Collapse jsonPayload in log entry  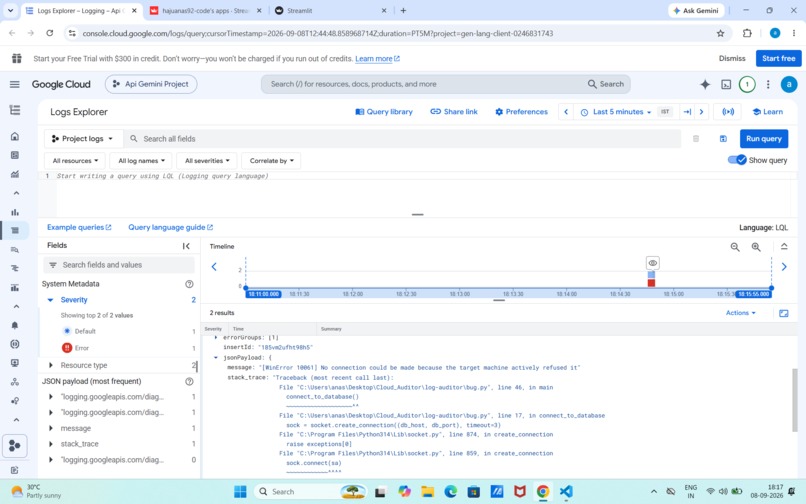[216, 357]
